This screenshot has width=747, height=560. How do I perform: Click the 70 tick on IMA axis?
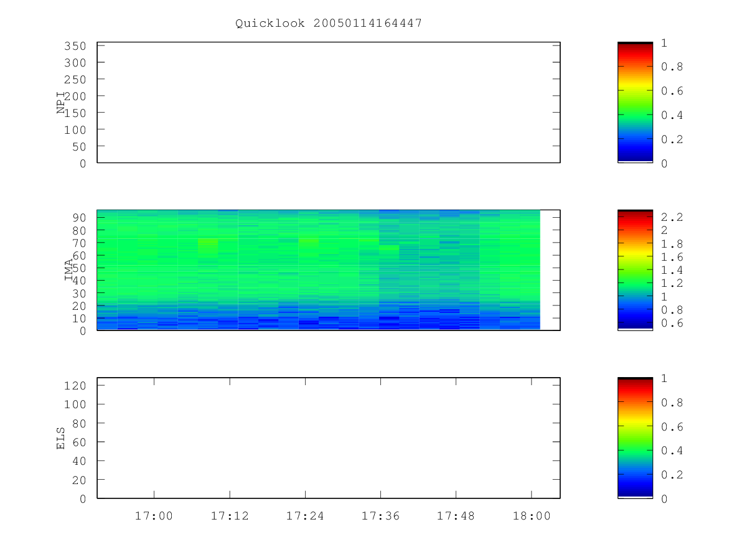(78, 243)
